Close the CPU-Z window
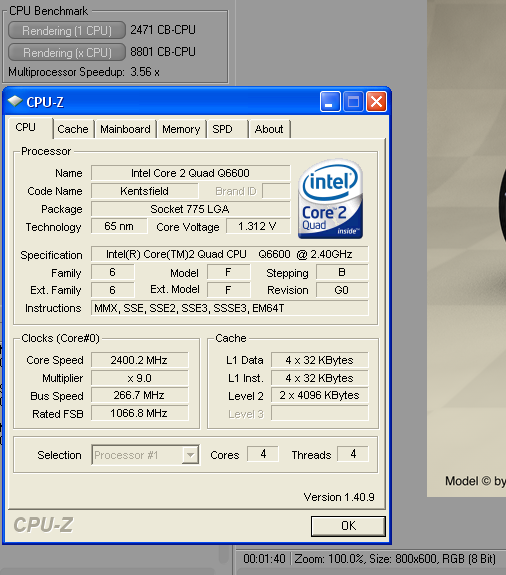This screenshot has width=506, height=575. pyautogui.click(x=377, y=102)
